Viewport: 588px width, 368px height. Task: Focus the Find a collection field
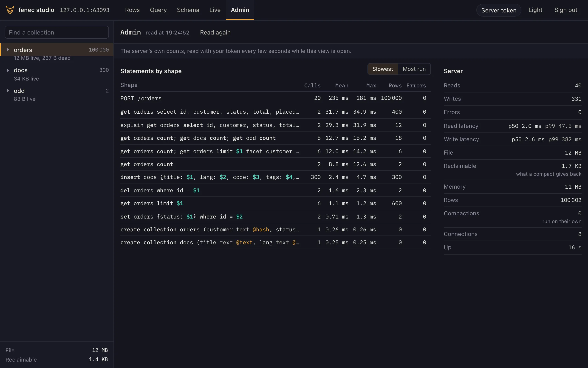(57, 32)
